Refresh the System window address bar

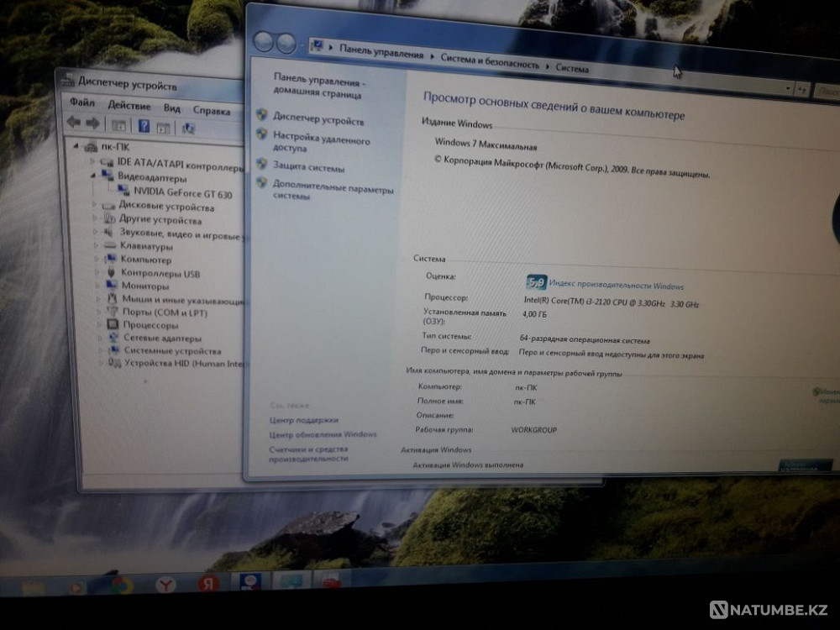point(801,90)
